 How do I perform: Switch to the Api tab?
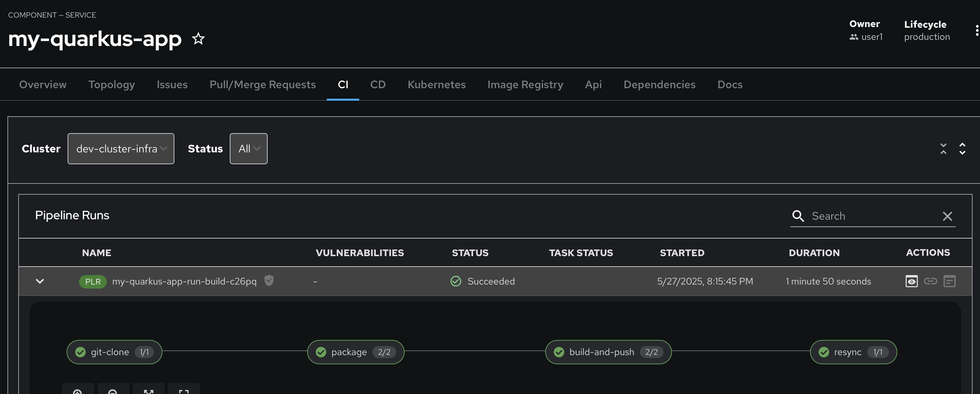[593, 84]
